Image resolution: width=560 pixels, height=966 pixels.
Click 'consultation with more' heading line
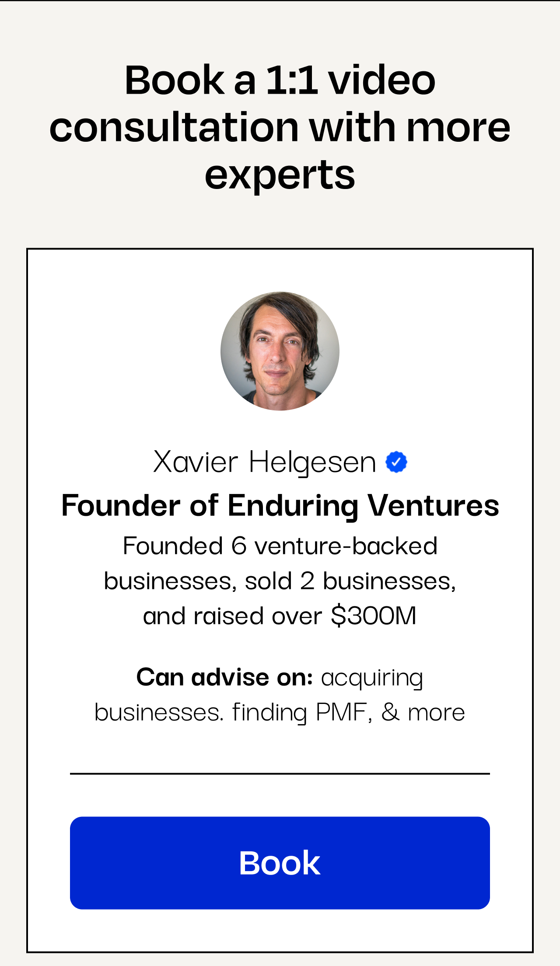pyautogui.click(x=280, y=127)
